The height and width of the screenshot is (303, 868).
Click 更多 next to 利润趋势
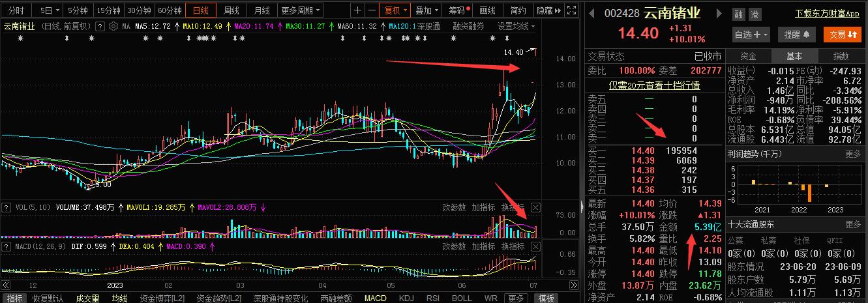tap(853, 154)
